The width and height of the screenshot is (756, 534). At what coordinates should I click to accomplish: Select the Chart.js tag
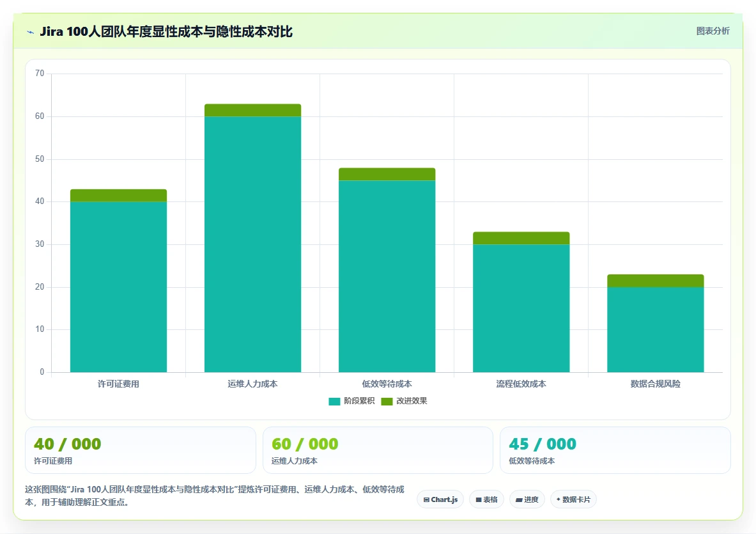pyautogui.click(x=440, y=499)
